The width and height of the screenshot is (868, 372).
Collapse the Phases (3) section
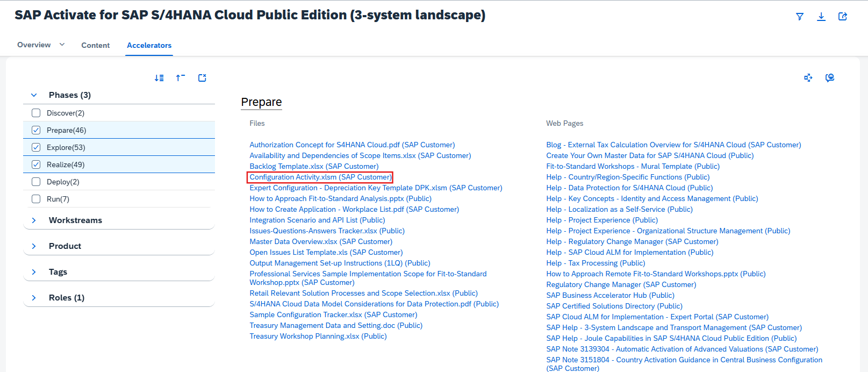(34, 95)
